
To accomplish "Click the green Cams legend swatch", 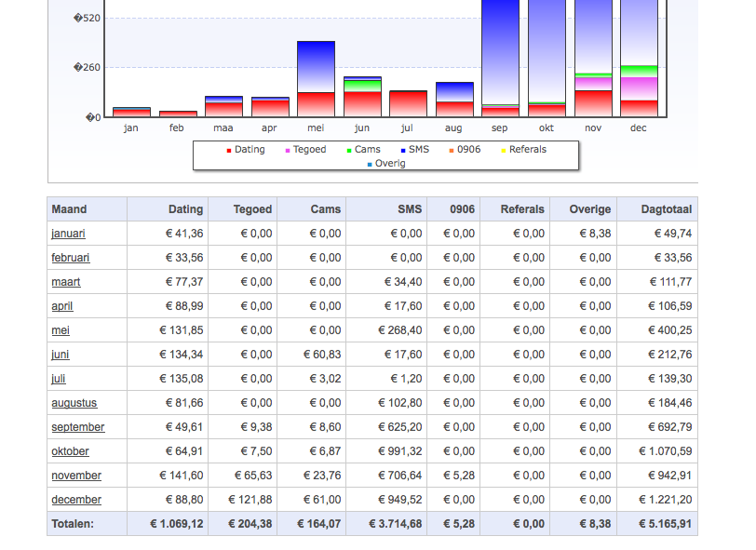I will (x=349, y=151).
